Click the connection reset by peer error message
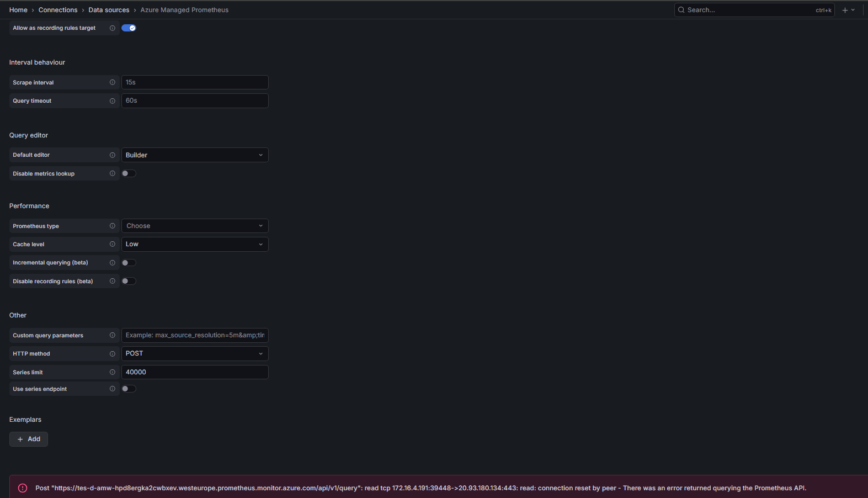Viewport: 868px width, 498px height. [421, 488]
